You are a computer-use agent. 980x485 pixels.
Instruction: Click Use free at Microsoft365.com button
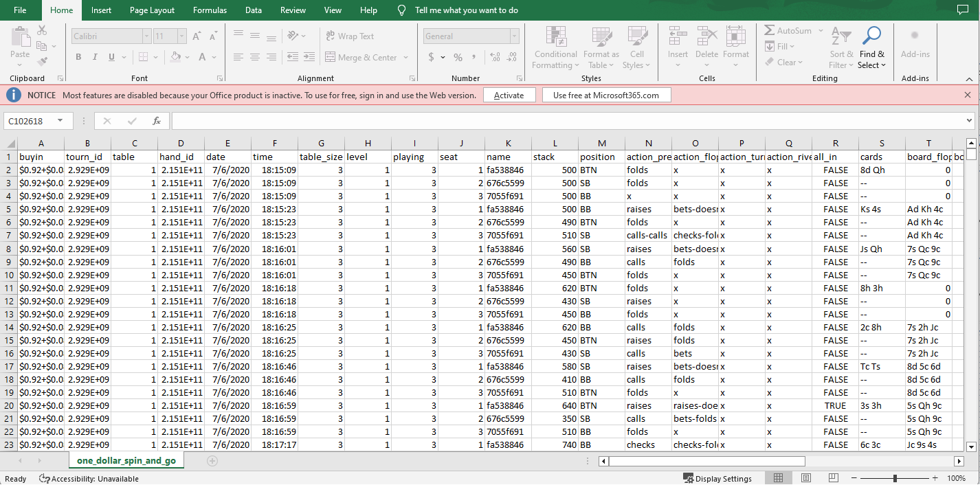point(605,95)
